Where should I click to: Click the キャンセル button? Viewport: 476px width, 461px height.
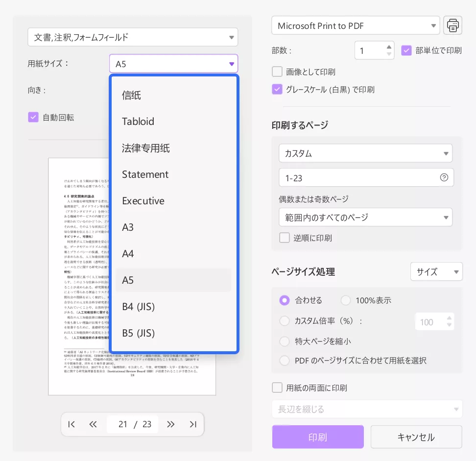coord(416,437)
